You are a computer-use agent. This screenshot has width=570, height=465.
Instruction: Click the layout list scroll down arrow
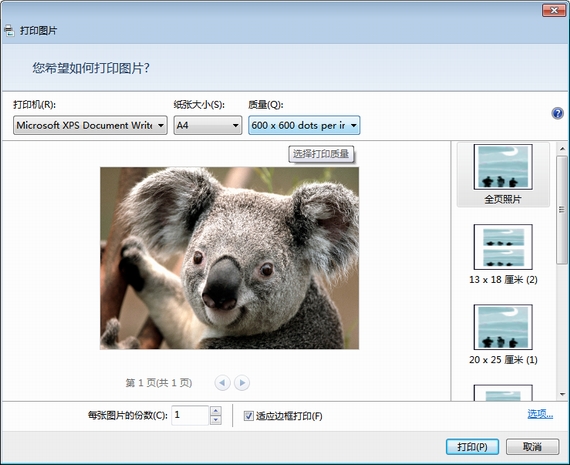click(x=562, y=394)
